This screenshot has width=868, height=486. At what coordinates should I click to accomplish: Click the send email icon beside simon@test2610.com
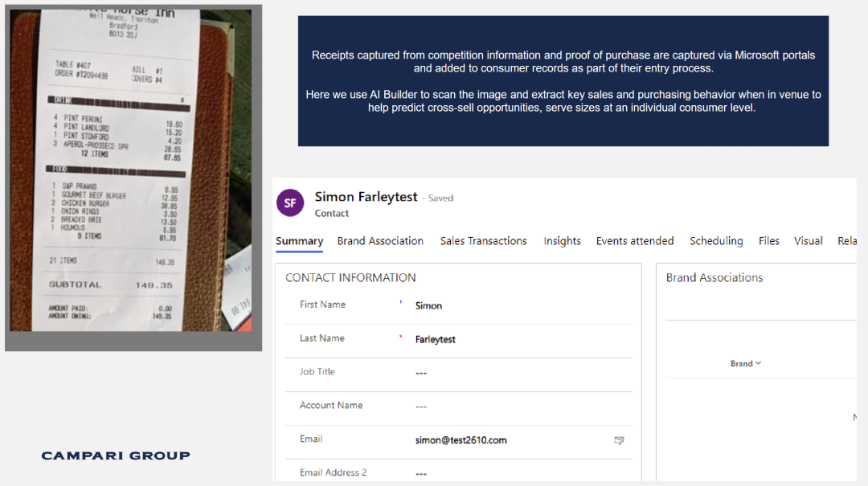[x=619, y=440]
